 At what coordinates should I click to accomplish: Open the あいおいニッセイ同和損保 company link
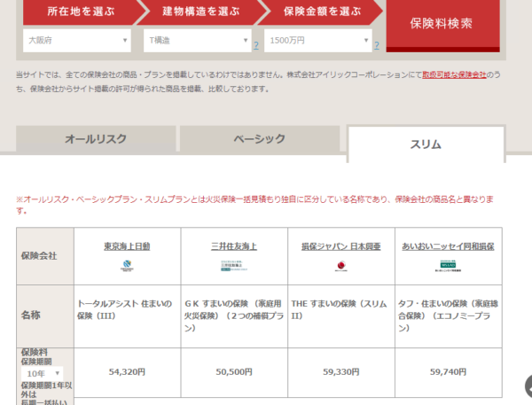(448, 246)
